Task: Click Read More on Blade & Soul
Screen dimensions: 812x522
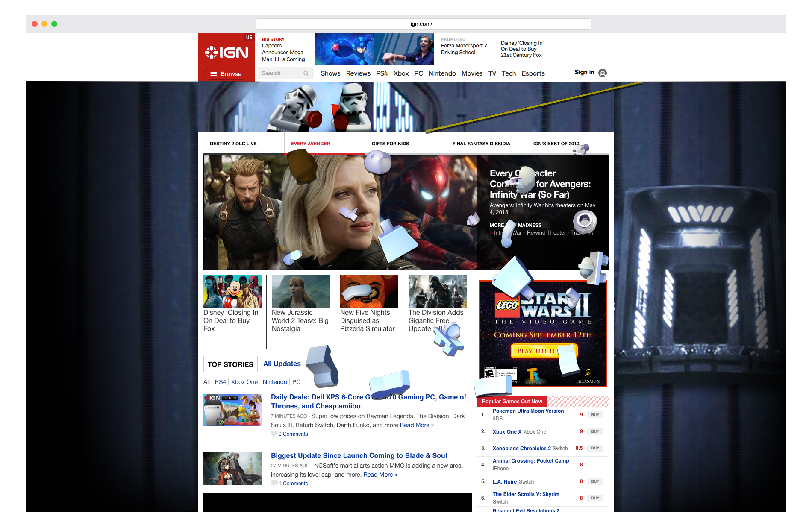Action: pos(380,475)
